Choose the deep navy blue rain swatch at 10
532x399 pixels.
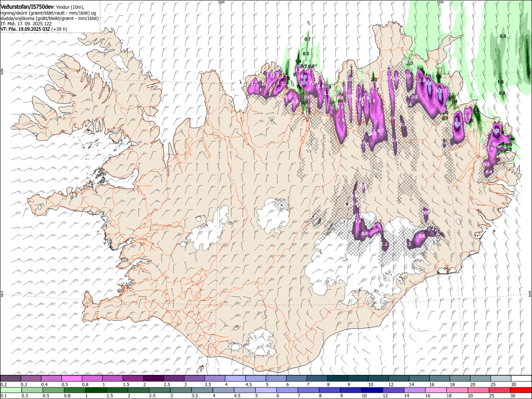coord(372,390)
